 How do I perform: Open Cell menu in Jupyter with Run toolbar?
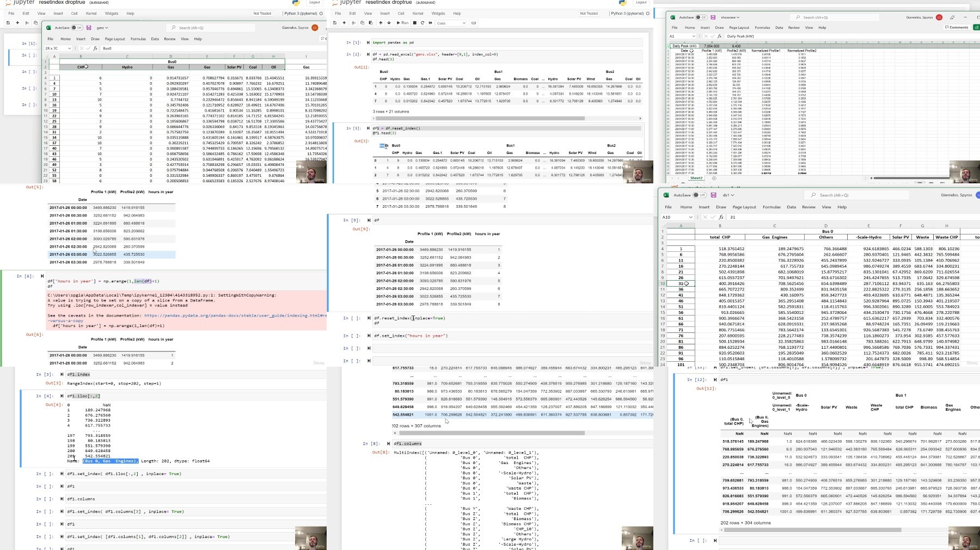pos(401,14)
